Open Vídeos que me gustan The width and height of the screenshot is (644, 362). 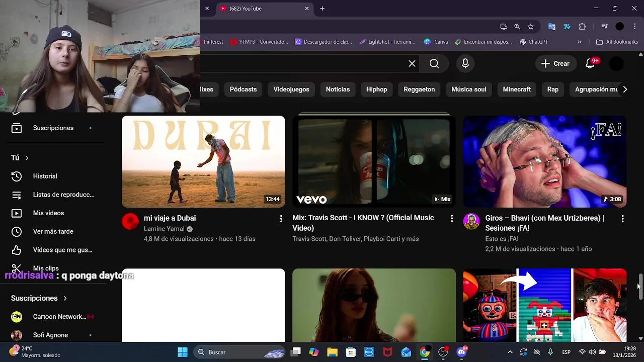(52, 250)
